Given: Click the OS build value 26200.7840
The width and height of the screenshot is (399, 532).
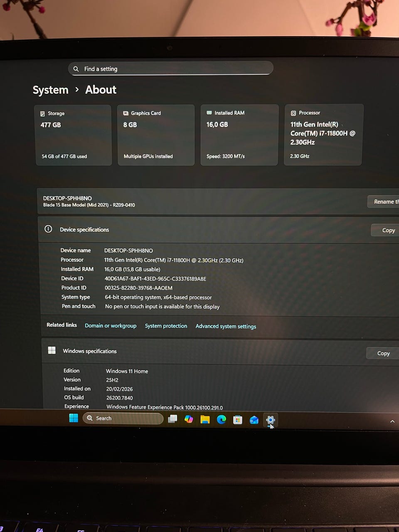Looking at the screenshot, I should [119, 398].
